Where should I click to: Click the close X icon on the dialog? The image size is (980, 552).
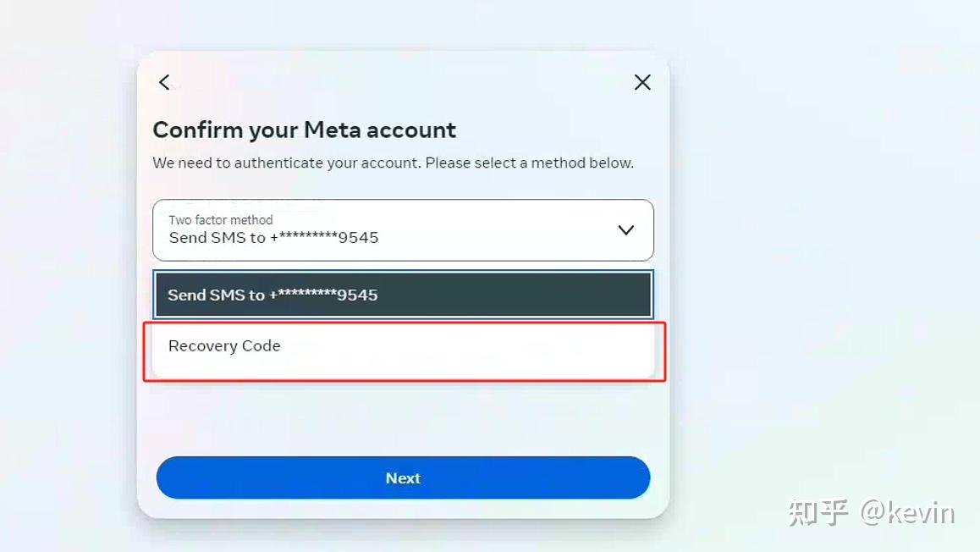point(642,82)
